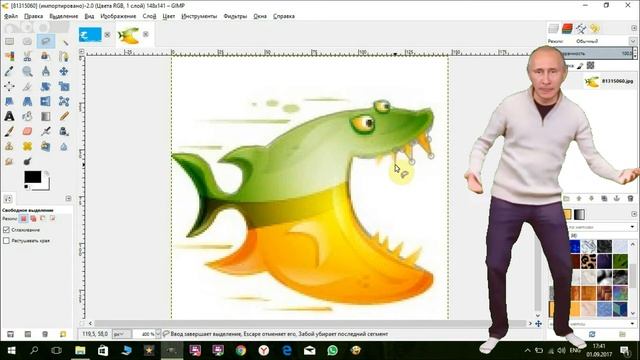640x360 pixels.
Task: Choose add to selection mode
Action: [33, 219]
